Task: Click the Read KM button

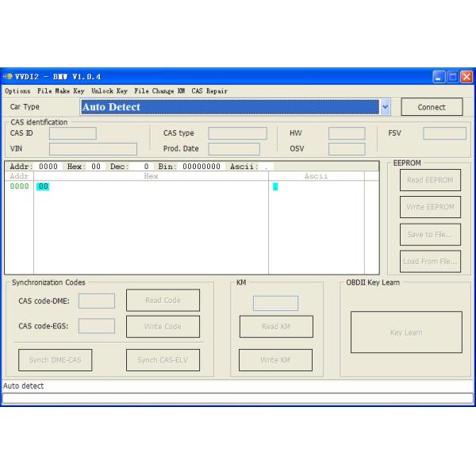Action: 276,327
